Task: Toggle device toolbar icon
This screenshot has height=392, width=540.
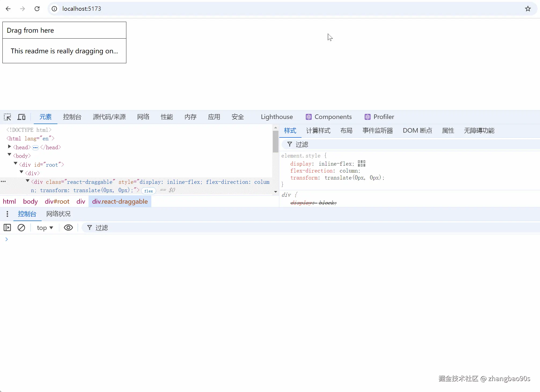Action: [x=21, y=117]
